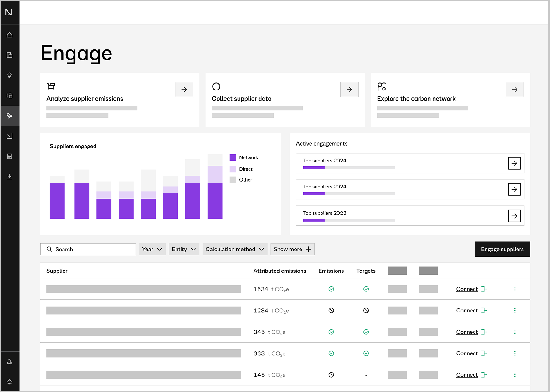Open the Top suppliers 2023 engagement
Screen dimensions: 550x392
point(514,216)
